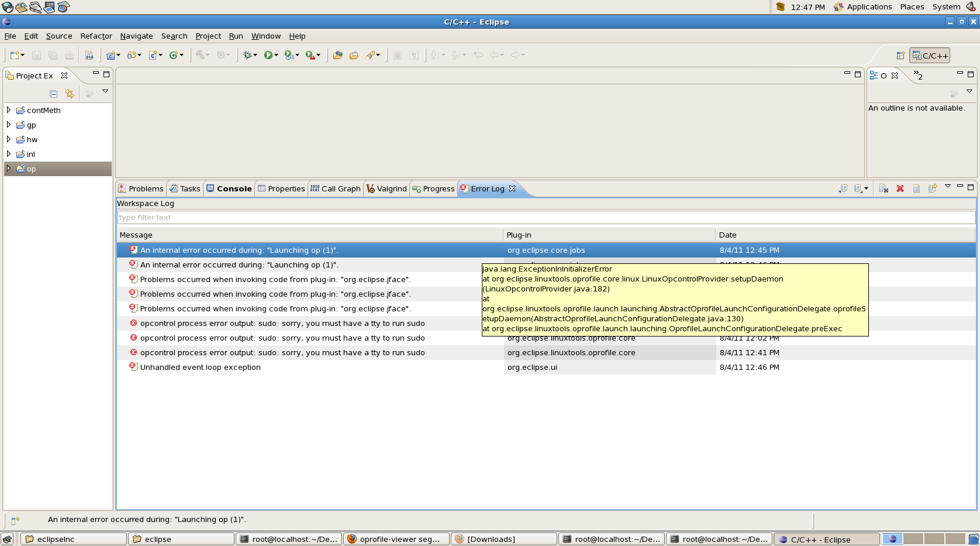Click the C/C++ perspective button
The width and height of the screenshot is (980, 546).
(x=930, y=56)
